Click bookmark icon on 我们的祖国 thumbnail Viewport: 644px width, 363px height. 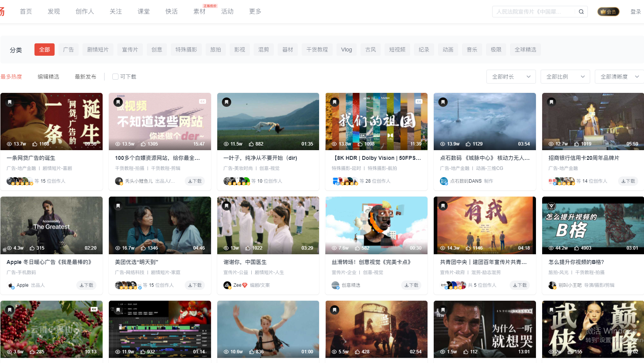click(x=335, y=102)
